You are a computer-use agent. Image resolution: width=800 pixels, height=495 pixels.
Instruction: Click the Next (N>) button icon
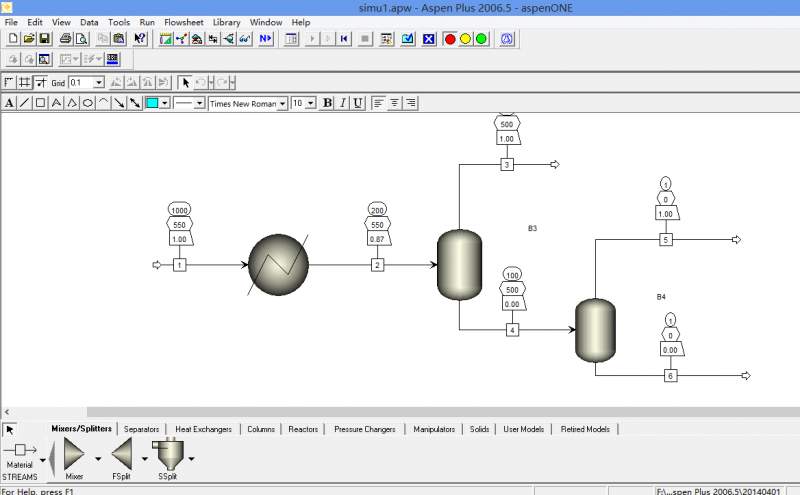266,39
